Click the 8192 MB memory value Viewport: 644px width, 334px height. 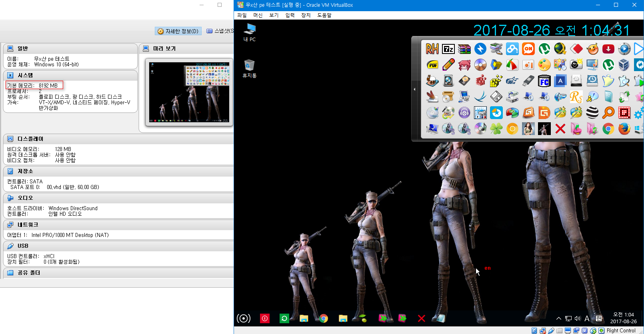48,85
